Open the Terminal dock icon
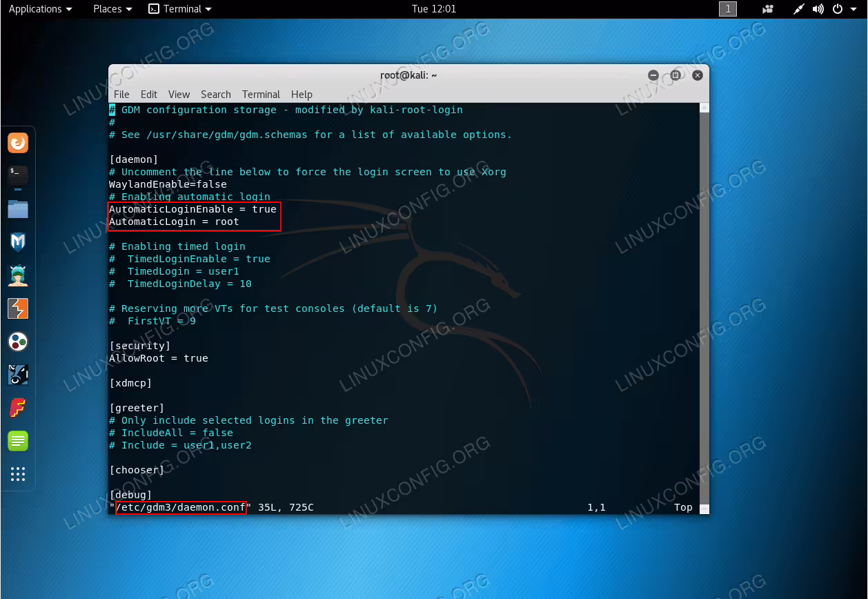This screenshot has height=599, width=868. (18, 175)
